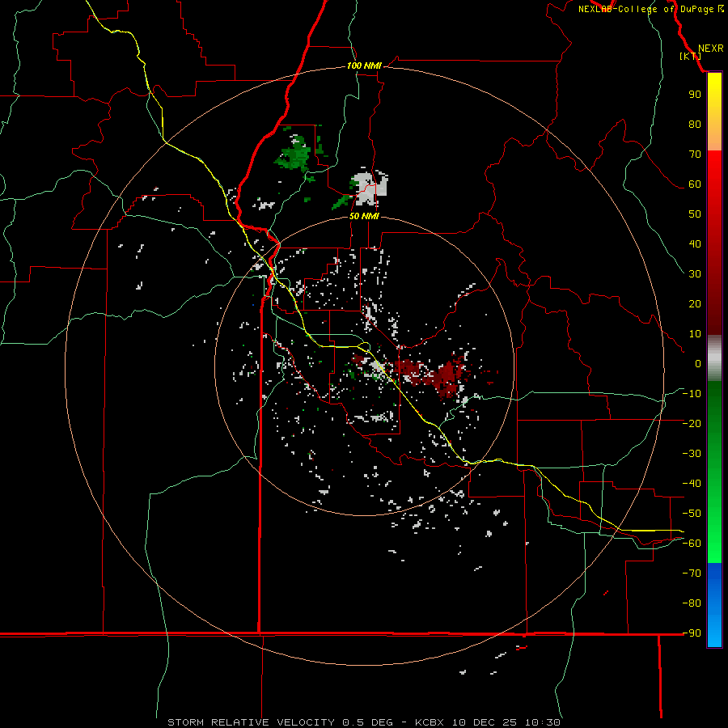Select the 50 value on velocity scale
Image resolution: width=728 pixels, height=728 pixels.
coord(695,214)
